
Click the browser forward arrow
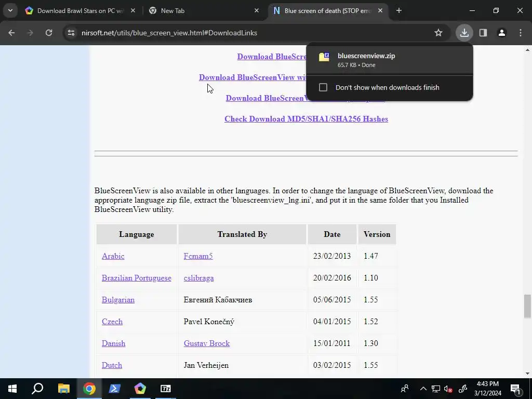30,33
